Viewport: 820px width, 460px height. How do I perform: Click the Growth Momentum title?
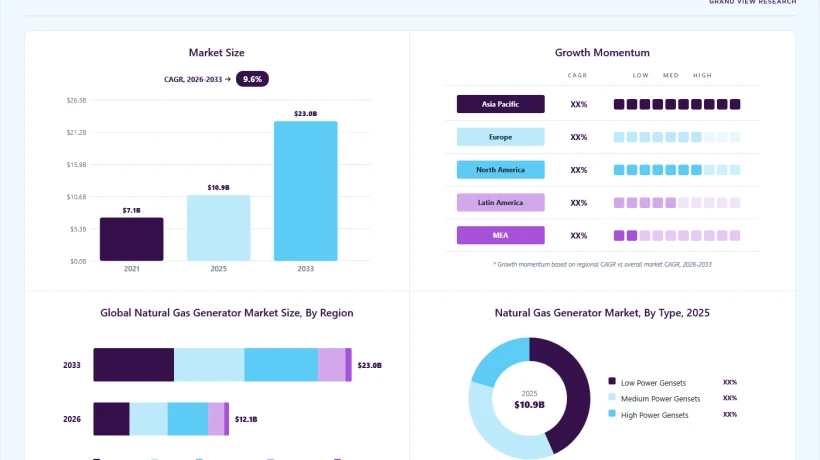pyautogui.click(x=602, y=53)
